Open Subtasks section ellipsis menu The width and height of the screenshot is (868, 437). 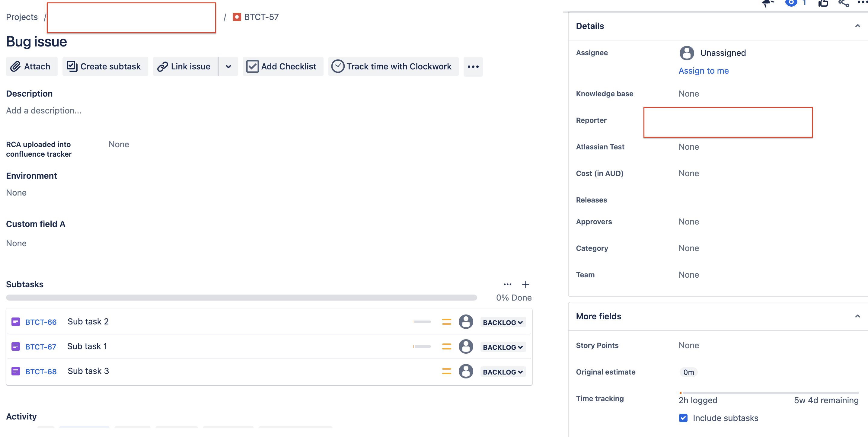507,284
